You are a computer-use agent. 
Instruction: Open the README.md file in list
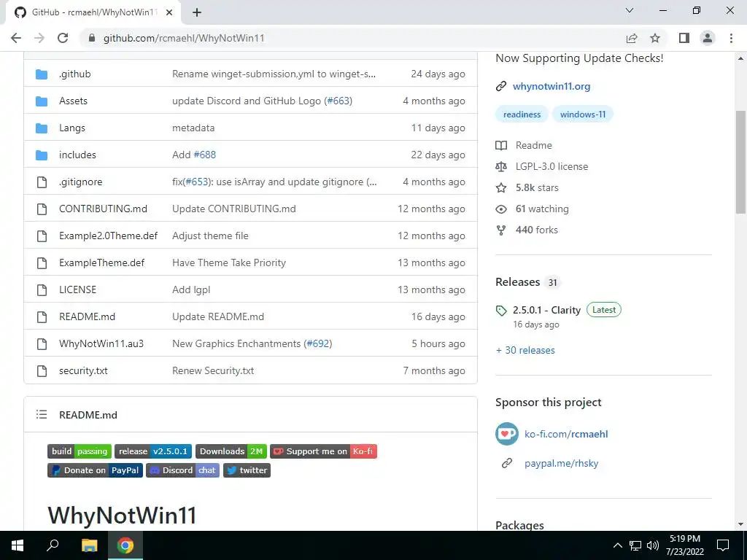tap(88, 316)
